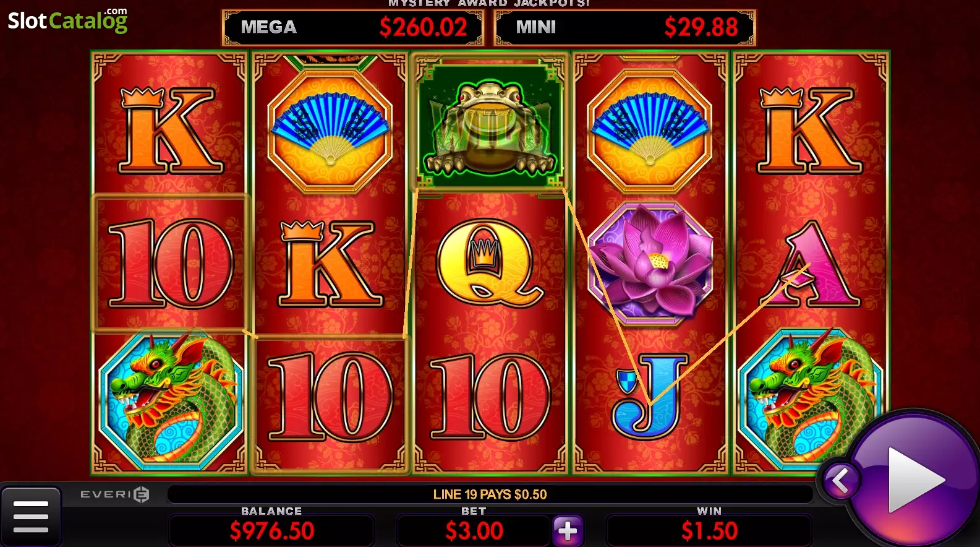Expand options with purple left chevron

click(840, 480)
